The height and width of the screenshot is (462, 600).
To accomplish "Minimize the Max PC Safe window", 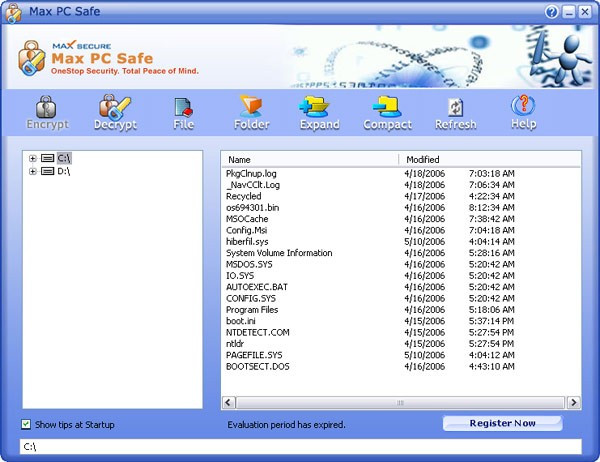I will pyautogui.click(x=569, y=12).
